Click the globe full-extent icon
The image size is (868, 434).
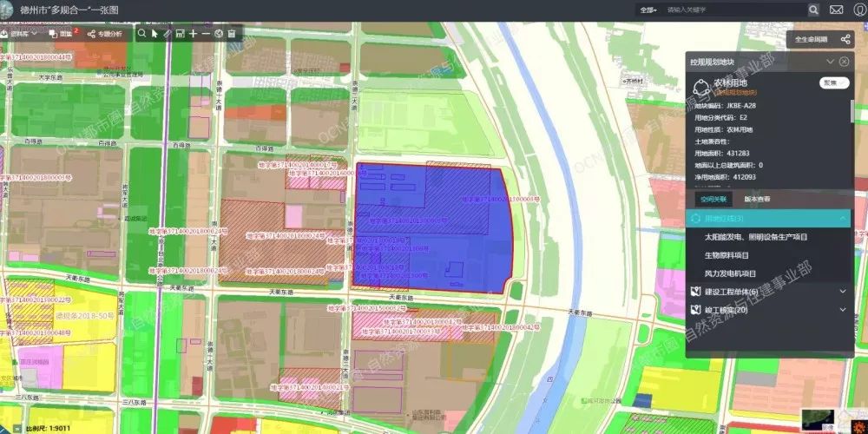[x=219, y=34]
